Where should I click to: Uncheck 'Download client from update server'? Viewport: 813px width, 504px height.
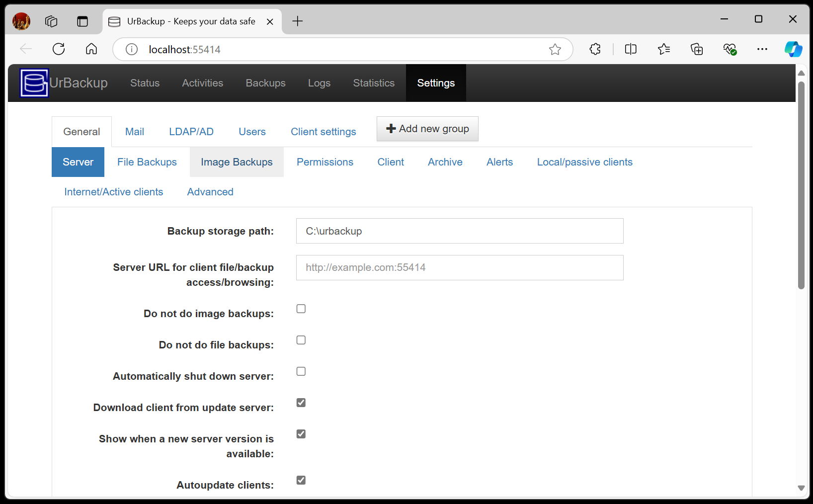301,403
